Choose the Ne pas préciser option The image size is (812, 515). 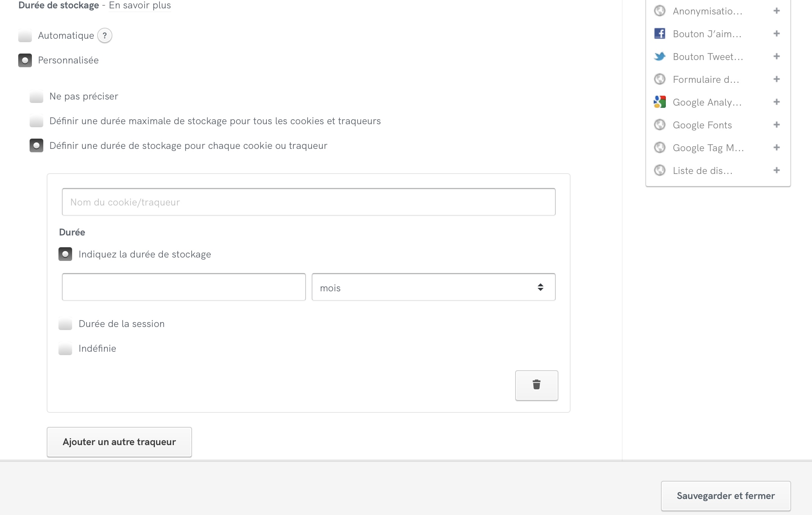(x=36, y=96)
